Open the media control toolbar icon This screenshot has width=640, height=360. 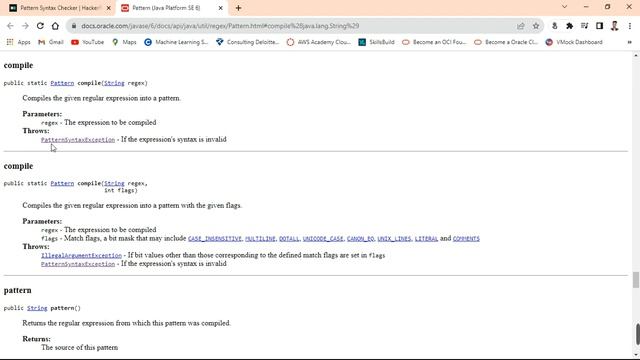[x=584, y=26]
